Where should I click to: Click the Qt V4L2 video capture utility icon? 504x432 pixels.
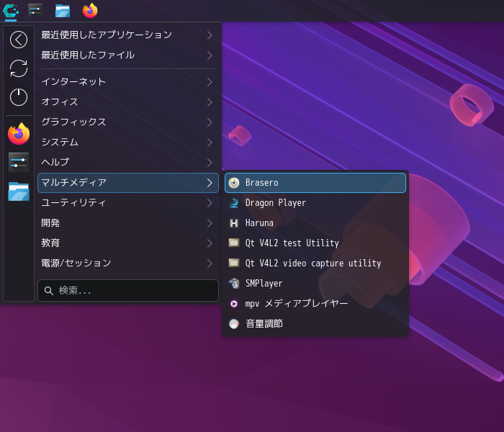click(x=234, y=264)
